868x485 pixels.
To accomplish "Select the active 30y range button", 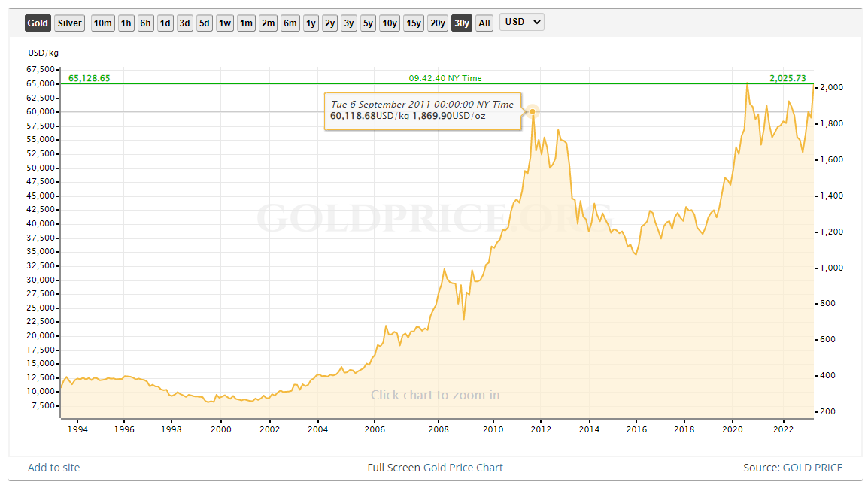I will (462, 23).
